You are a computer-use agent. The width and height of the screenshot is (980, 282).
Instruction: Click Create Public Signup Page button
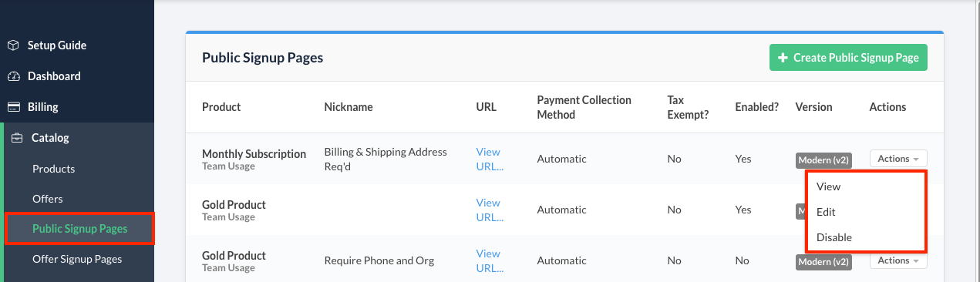(x=848, y=58)
